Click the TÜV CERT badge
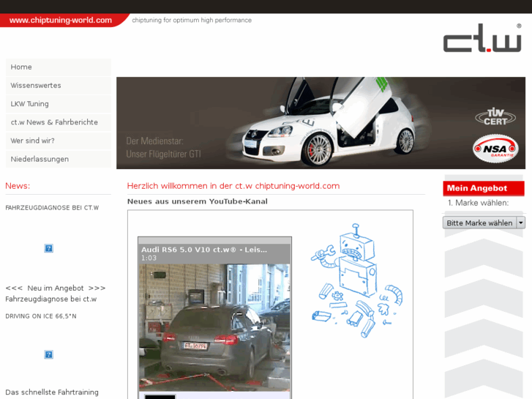This screenshot has height=399, width=532. click(495, 117)
